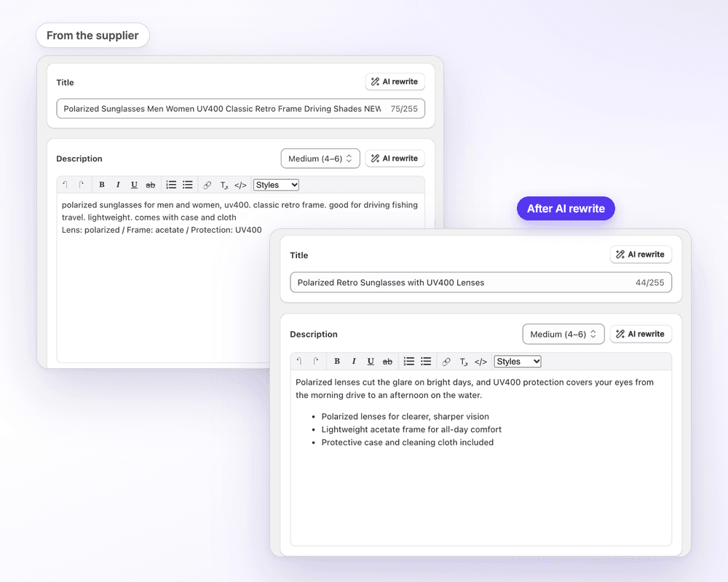Insert numbered list in rewritten description editor

pyautogui.click(x=409, y=361)
